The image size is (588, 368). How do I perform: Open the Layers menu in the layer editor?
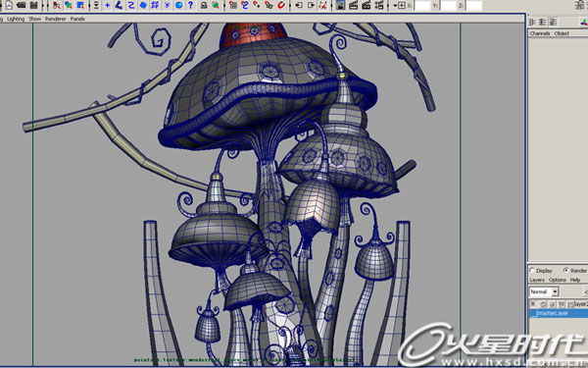pyautogui.click(x=537, y=280)
